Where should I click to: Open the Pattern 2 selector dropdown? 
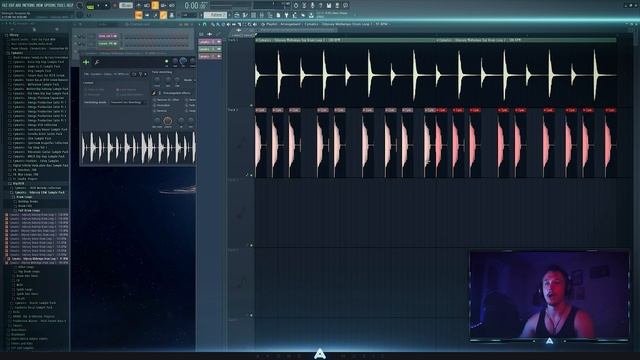tap(215, 15)
